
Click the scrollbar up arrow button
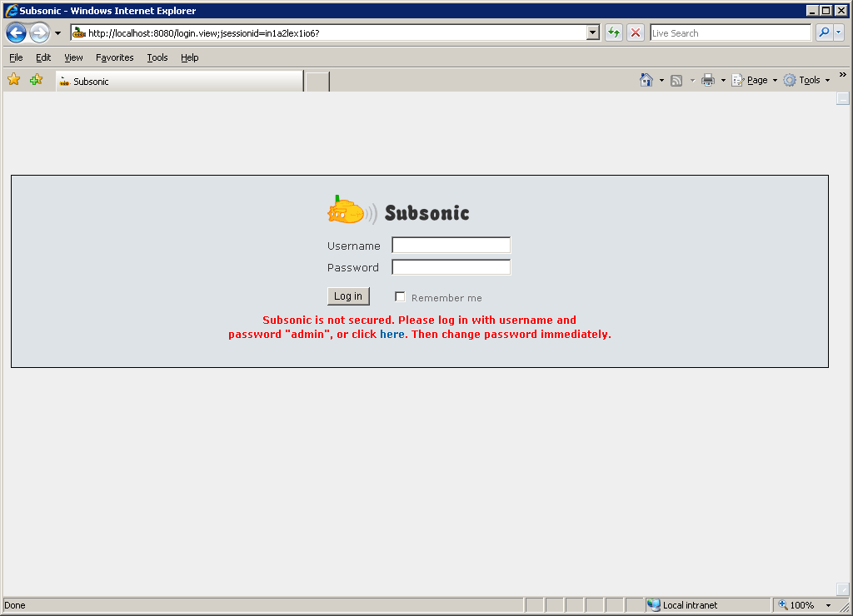(843, 98)
